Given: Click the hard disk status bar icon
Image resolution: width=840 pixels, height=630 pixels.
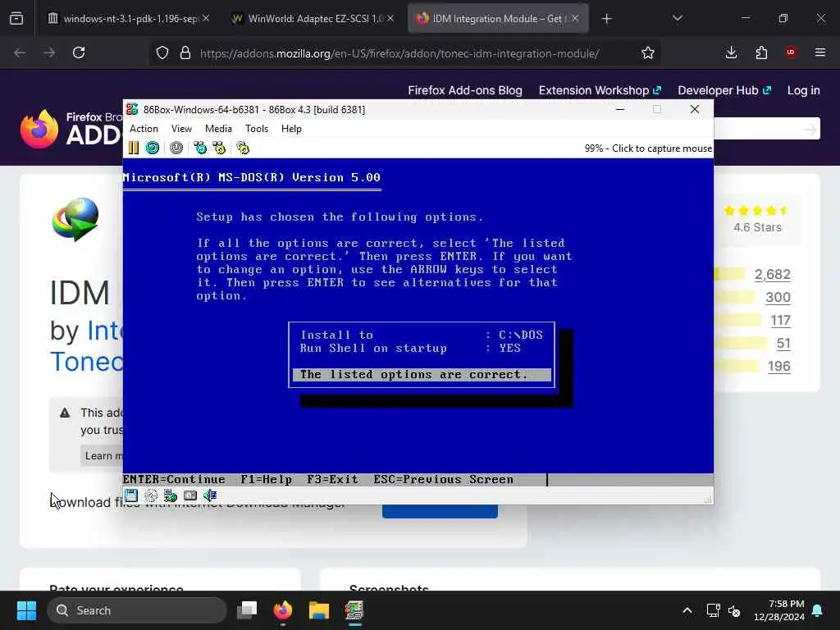Looking at the screenshot, I should (190, 495).
